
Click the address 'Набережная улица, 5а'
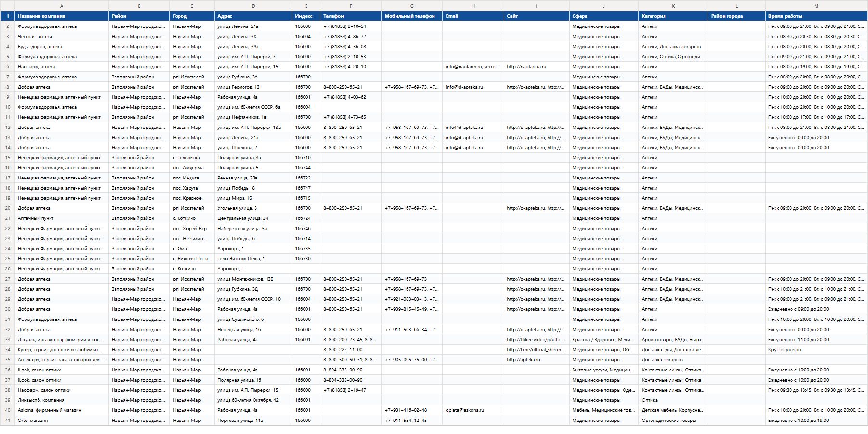tap(253, 229)
